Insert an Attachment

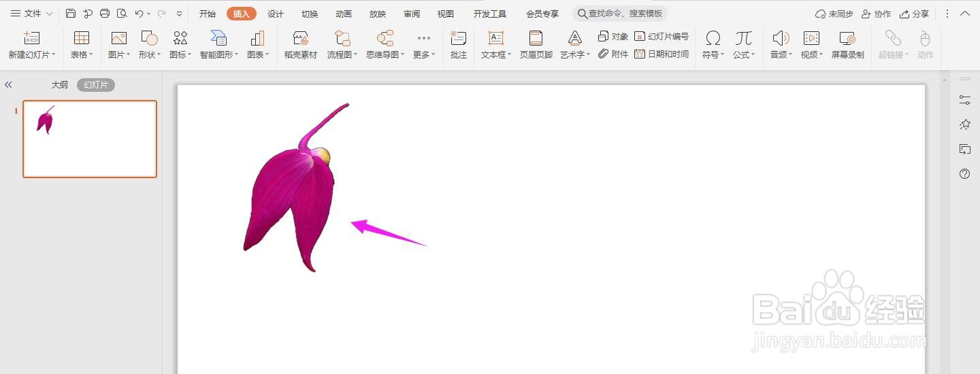click(613, 54)
